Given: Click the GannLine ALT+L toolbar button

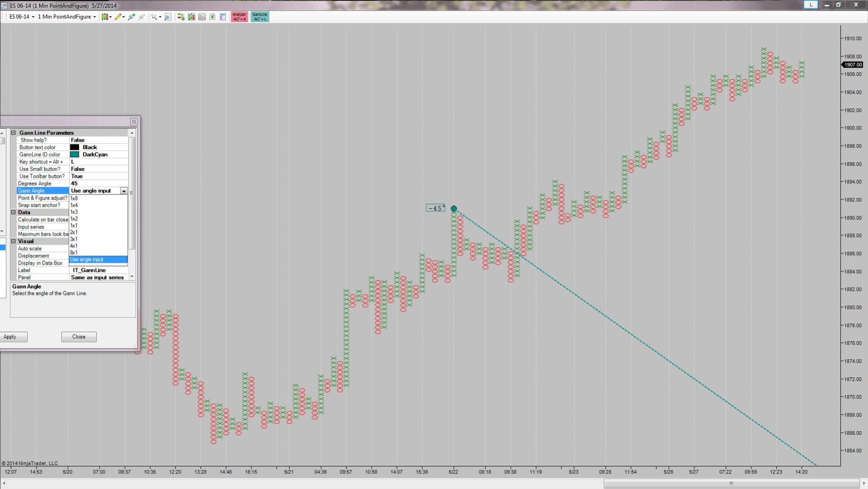Looking at the screenshot, I should [x=260, y=17].
